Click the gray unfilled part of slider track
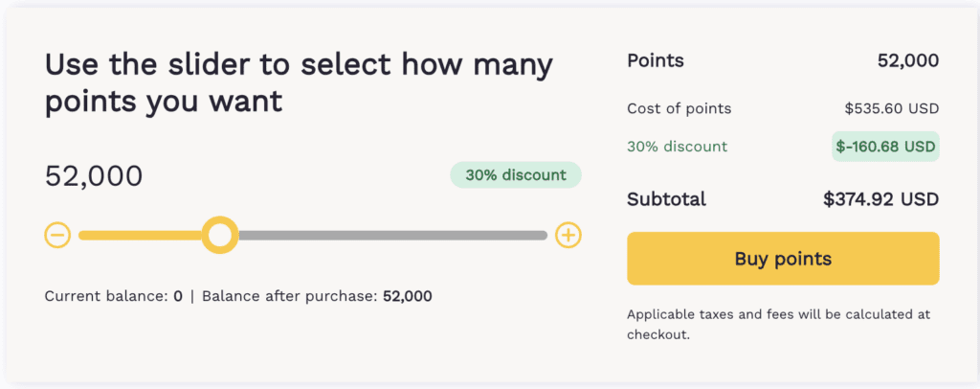The height and width of the screenshot is (389, 980). (x=392, y=235)
